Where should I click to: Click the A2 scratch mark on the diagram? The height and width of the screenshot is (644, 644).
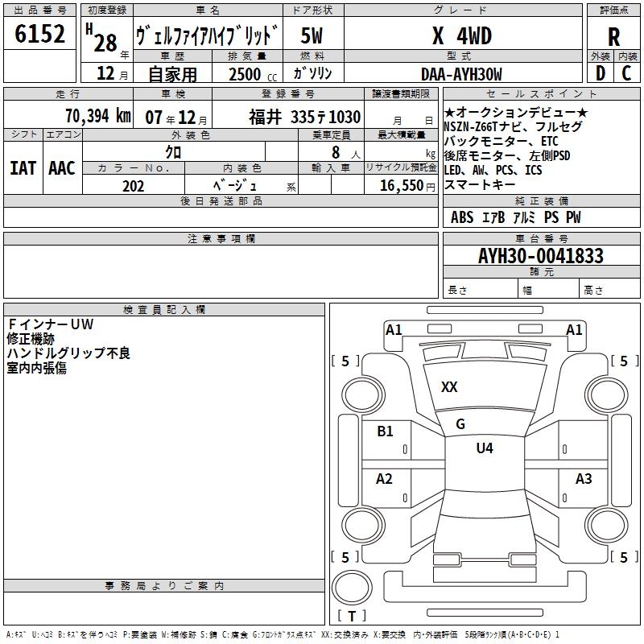pos(385,479)
